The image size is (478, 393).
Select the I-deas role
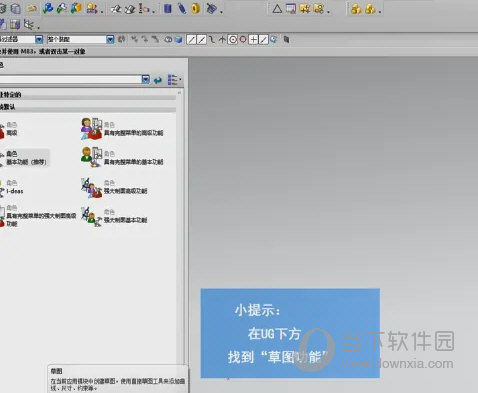[12, 187]
